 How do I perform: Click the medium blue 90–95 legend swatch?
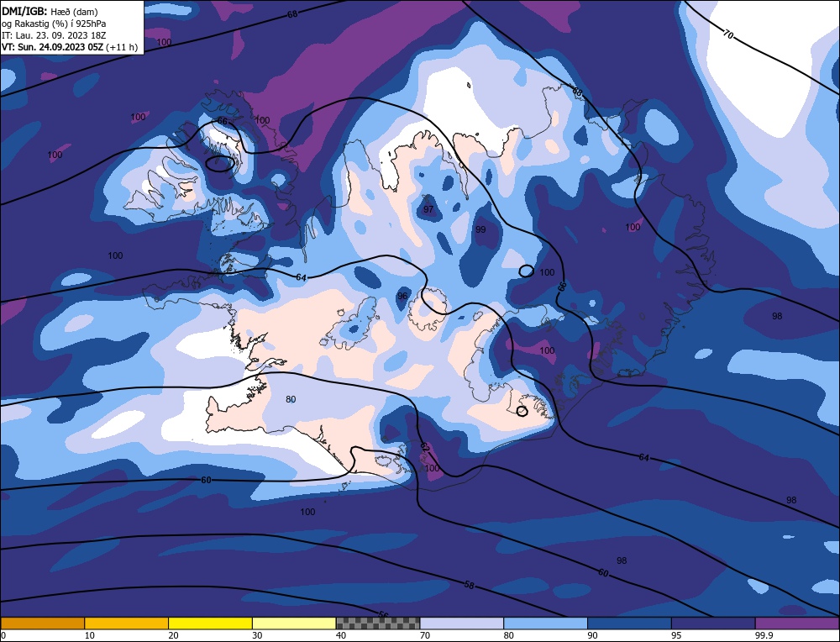[x=630, y=623]
